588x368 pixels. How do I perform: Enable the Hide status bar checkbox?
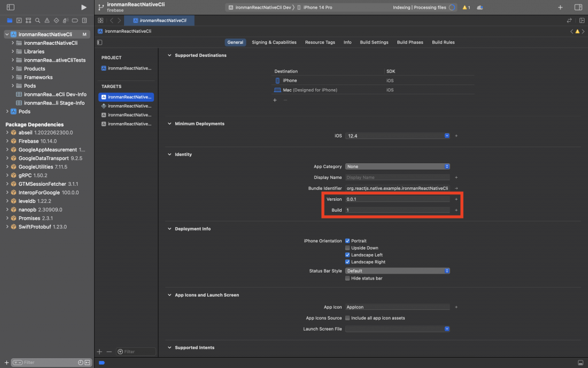pos(347,278)
